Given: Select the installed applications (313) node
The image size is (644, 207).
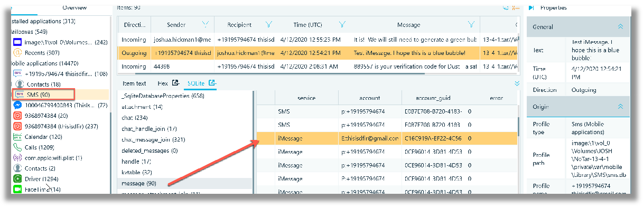Looking at the screenshot, I should tap(43, 21).
